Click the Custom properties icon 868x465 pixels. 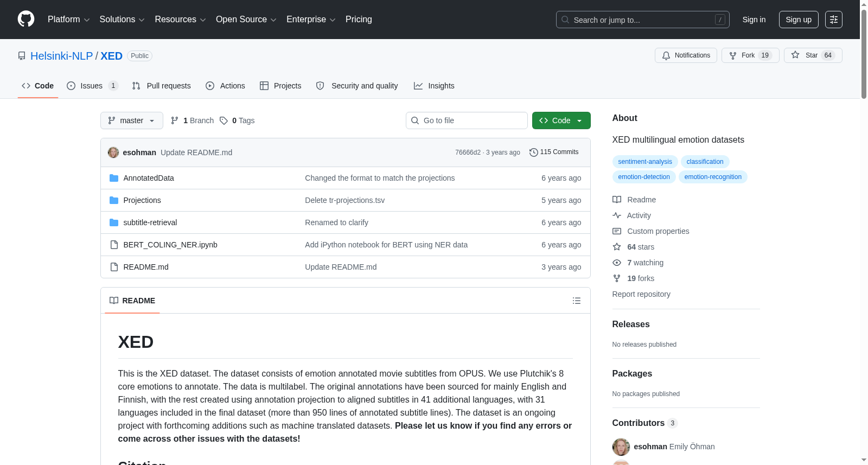tap(617, 231)
